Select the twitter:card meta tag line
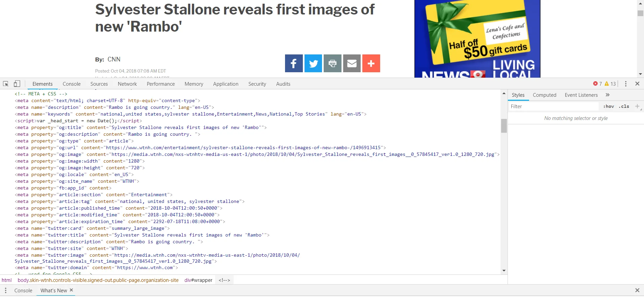Screen dimensions: 644x297 coord(92,228)
